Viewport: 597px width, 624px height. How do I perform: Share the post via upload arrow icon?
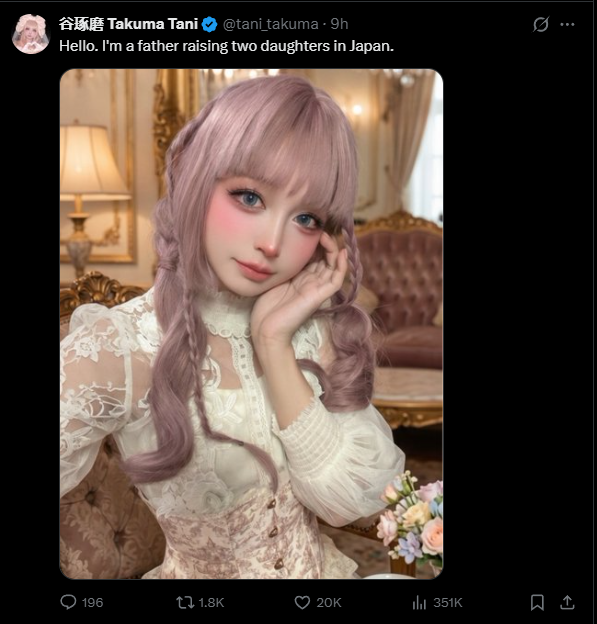pos(567,603)
